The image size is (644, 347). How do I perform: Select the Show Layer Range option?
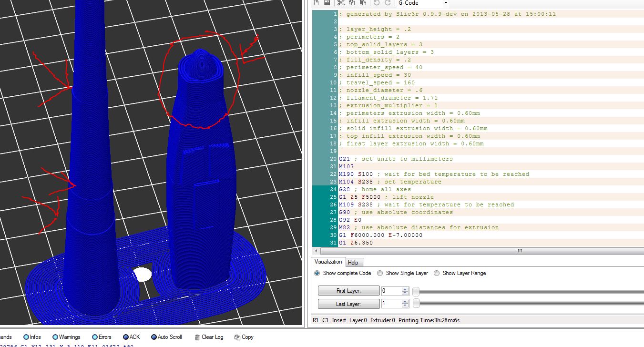(x=437, y=273)
